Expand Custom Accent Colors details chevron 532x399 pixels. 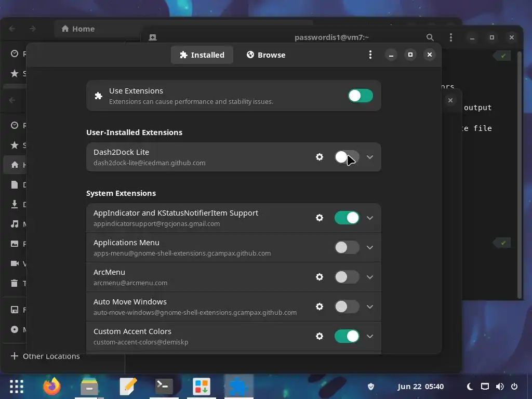point(370,336)
